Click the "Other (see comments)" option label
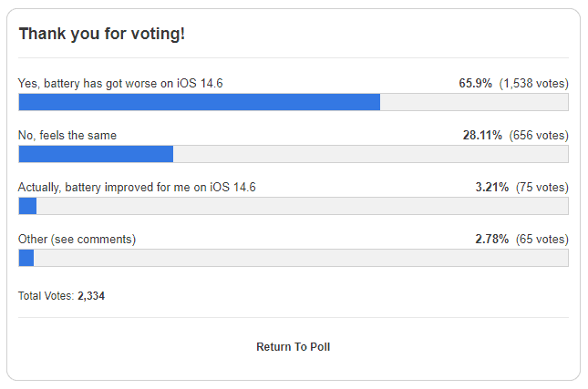Viewport: 588px width, 389px height. click(77, 239)
